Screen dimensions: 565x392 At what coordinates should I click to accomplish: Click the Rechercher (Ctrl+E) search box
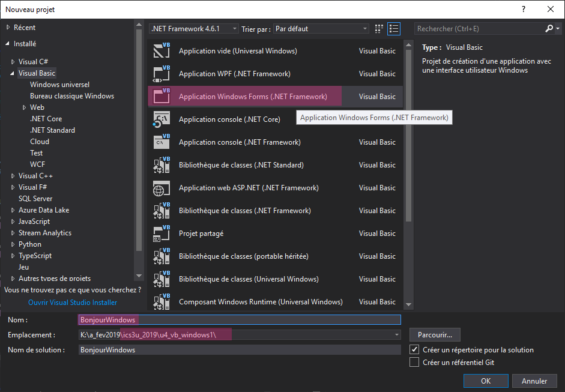coord(480,28)
